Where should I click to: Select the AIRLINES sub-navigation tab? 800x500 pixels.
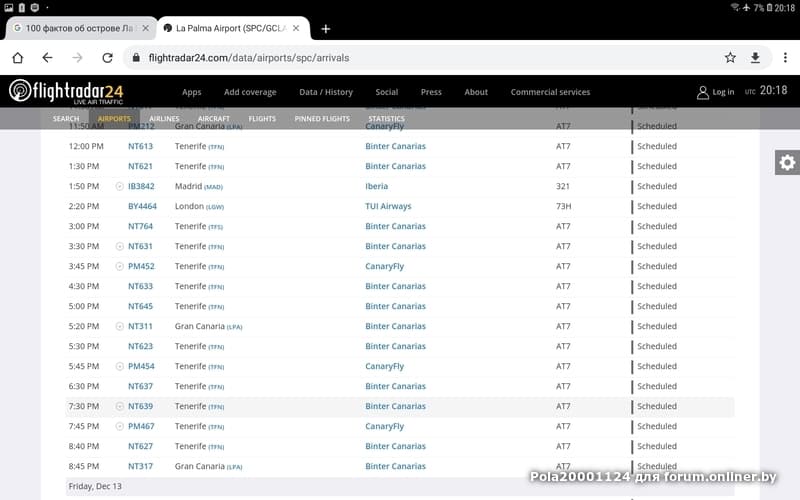tap(164, 118)
